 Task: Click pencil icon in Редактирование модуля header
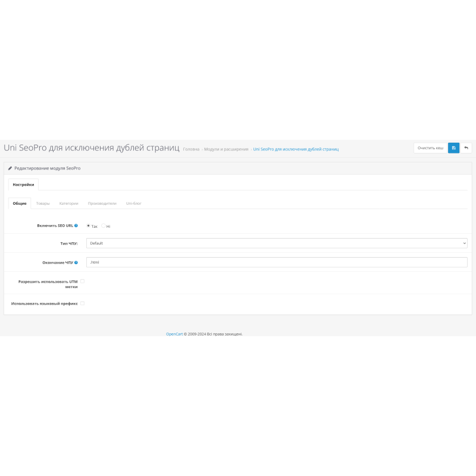click(x=10, y=168)
